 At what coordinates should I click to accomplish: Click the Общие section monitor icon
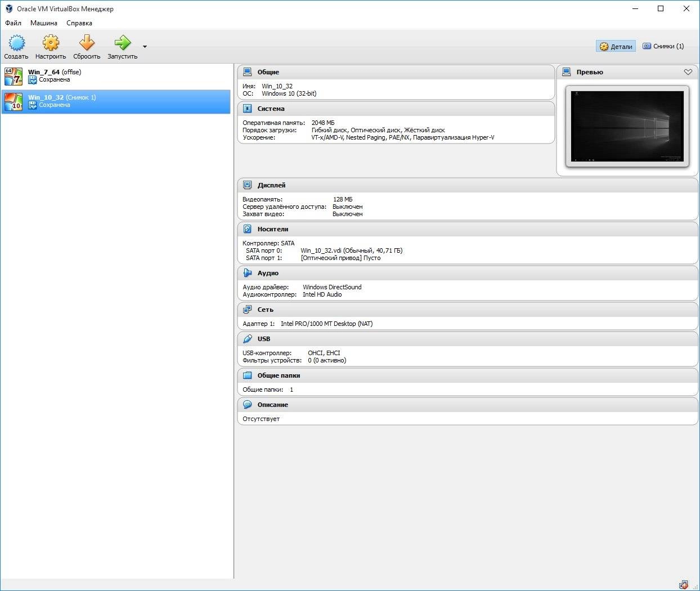pos(247,72)
